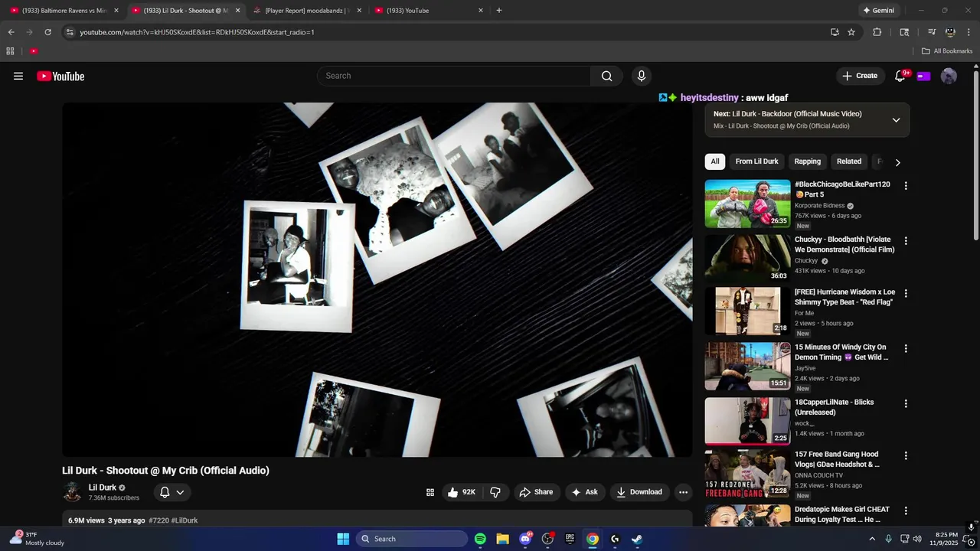This screenshot has width=980, height=551.
Task: Open notification preferences dropdown under Lil Durk
Action: [172, 492]
